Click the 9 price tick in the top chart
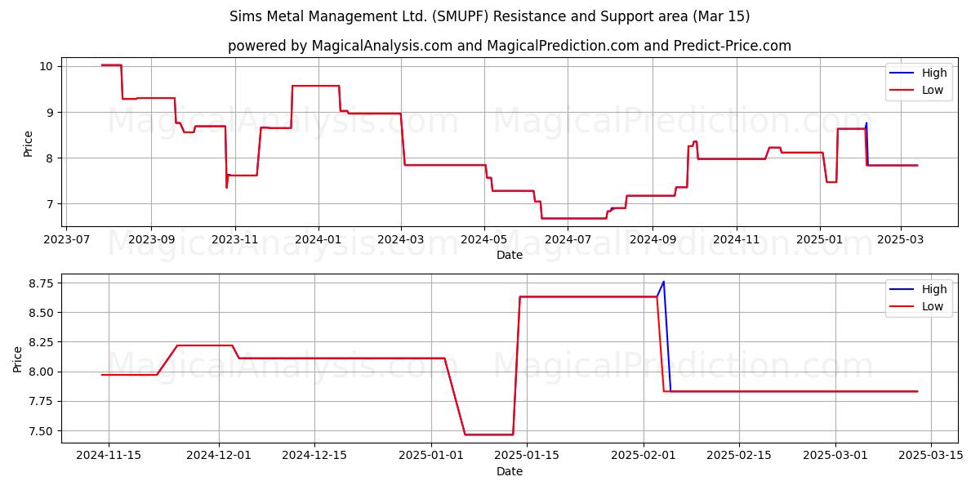 pos(50,112)
